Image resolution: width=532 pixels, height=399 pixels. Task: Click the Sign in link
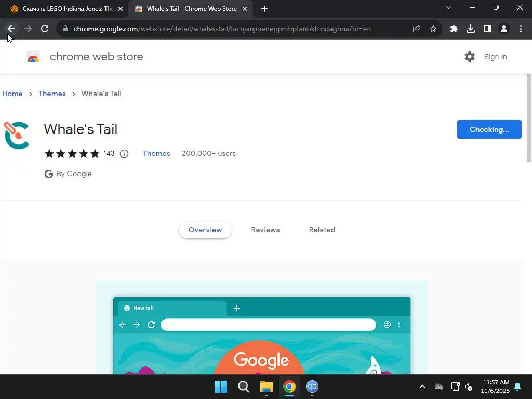tap(495, 57)
